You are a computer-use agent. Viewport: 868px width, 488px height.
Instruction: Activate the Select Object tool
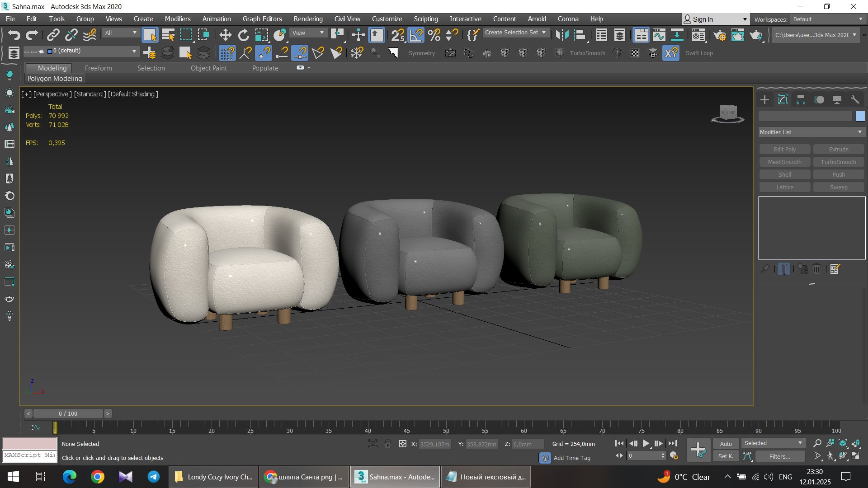click(x=150, y=35)
